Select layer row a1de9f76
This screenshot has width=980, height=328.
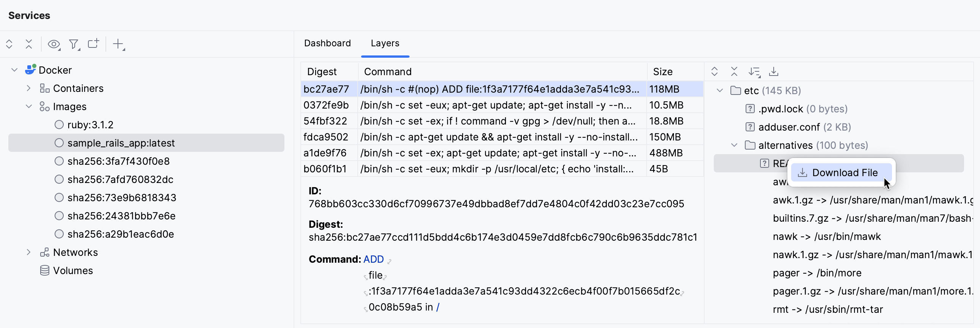[502, 153]
